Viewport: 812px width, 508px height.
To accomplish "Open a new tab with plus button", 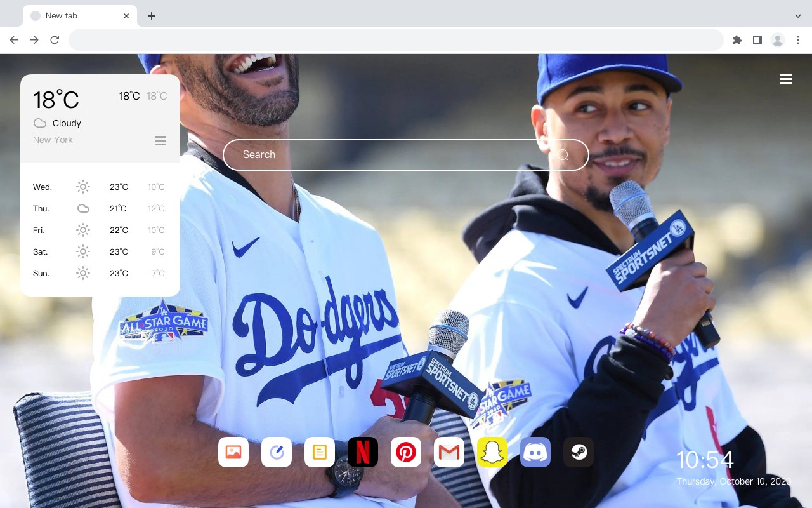I will pos(151,16).
